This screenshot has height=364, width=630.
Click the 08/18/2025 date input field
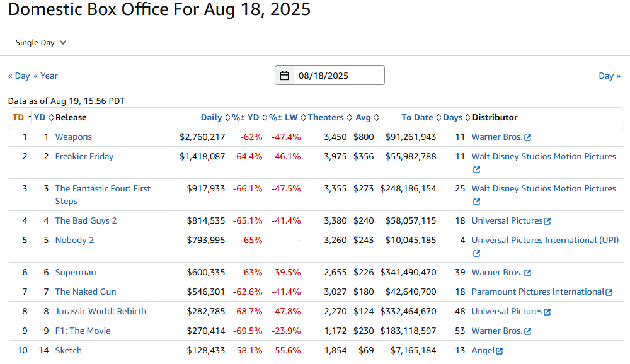coord(339,76)
